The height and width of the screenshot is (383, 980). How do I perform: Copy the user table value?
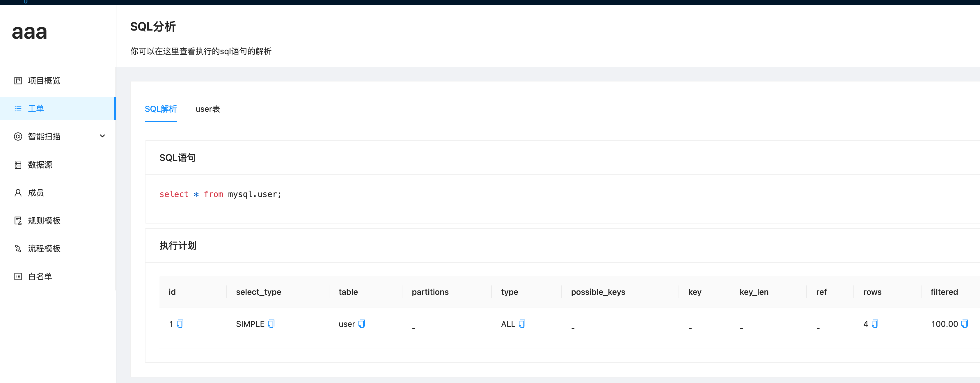[x=362, y=324]
